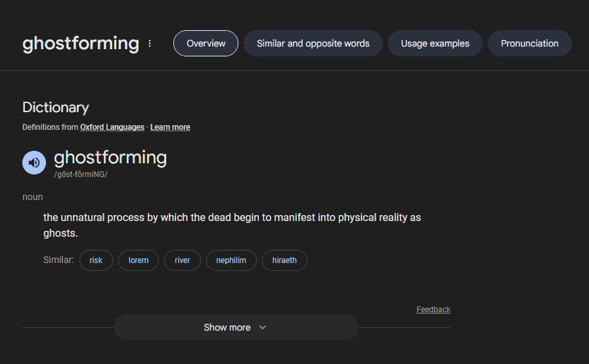Click the "river" similar word chip
The height and width of the screenshot is (364, 589).
click(183, 260)
